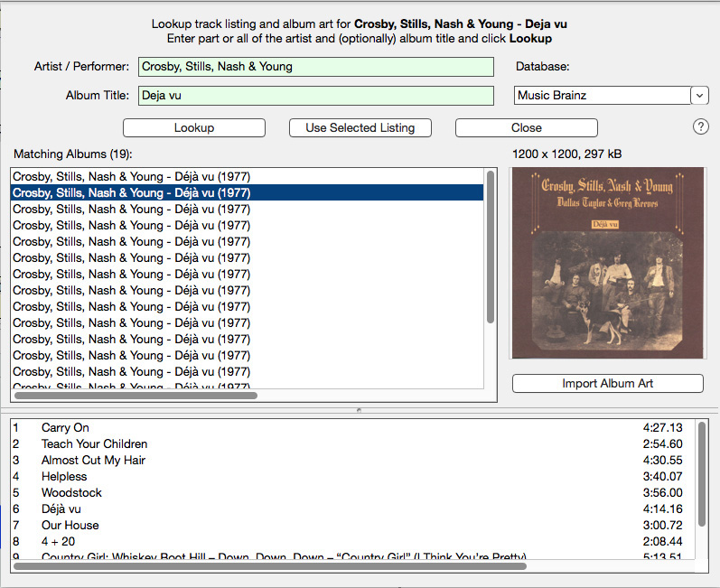The height and width of the screenshot is (588, 720).
Task: Choose the Almost Cut My Hair track
Action: tap(93, 460)
